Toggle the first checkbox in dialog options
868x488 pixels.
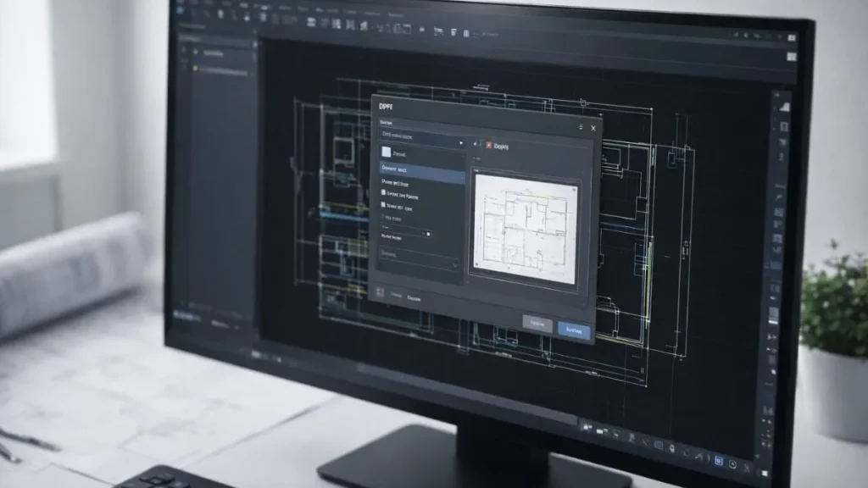[384, 193]
